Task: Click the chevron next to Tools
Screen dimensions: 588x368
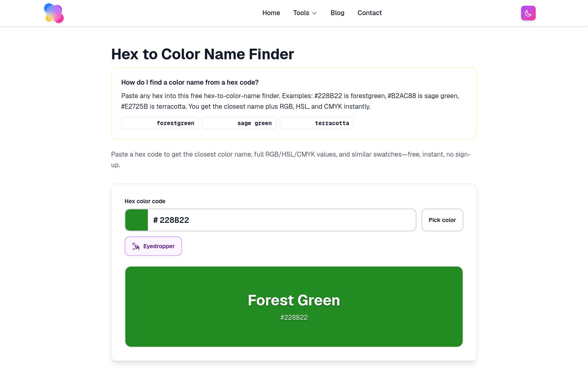Action: tap(314, 13)
